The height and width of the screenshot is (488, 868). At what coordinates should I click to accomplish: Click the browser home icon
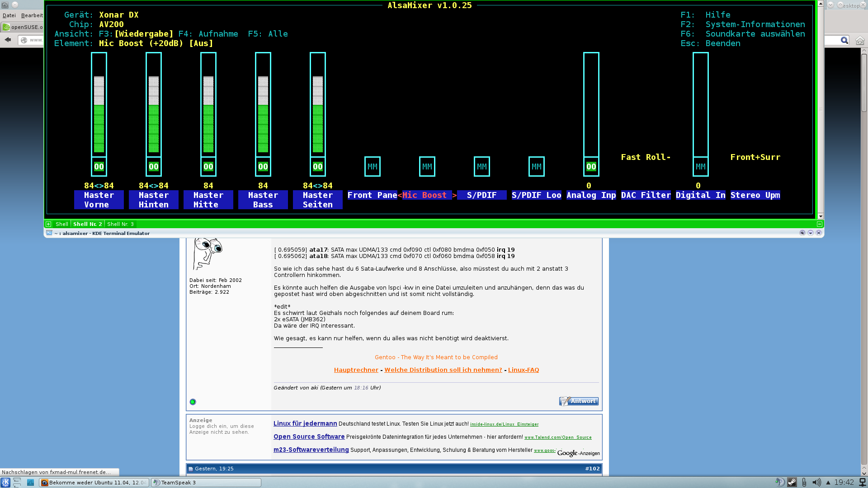click(859, 41)
